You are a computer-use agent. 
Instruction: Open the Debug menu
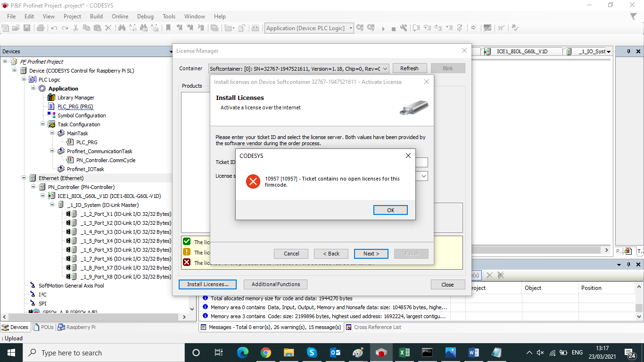click(145, 16)
